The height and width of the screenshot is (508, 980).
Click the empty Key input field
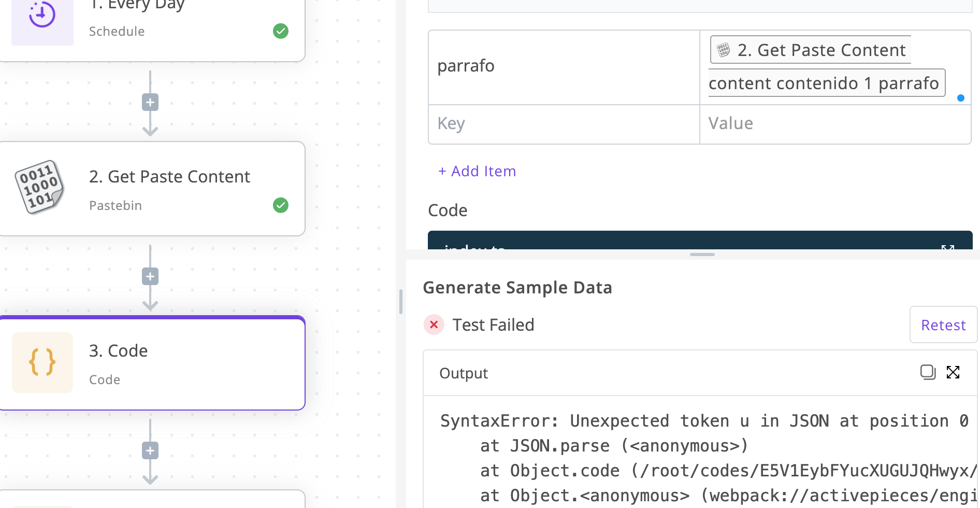[x=564, y=124]
